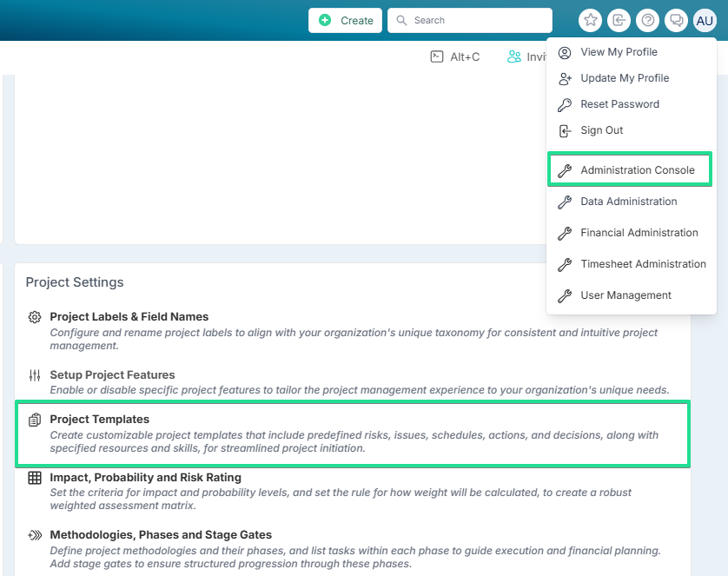Click the arrows icon beside Methodologies
728x576 pixels.
coord(35,535)
